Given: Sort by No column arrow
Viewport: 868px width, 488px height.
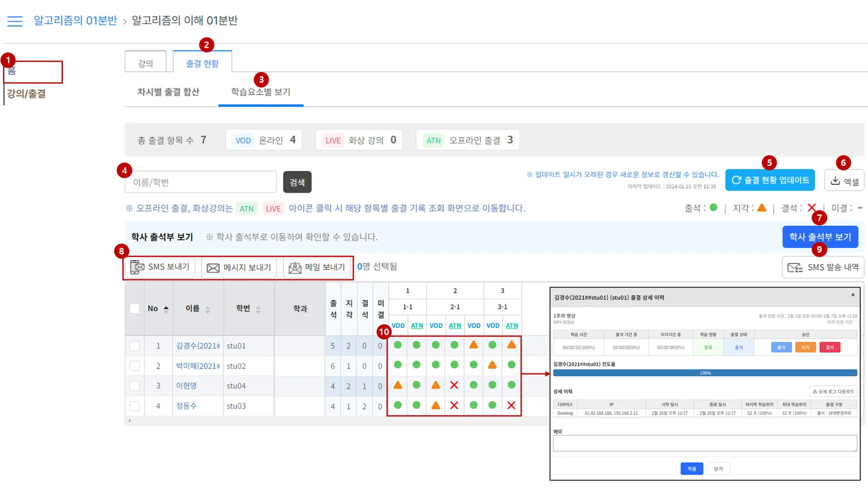Looking at the screenshot, I should click(x=166, y=309).
